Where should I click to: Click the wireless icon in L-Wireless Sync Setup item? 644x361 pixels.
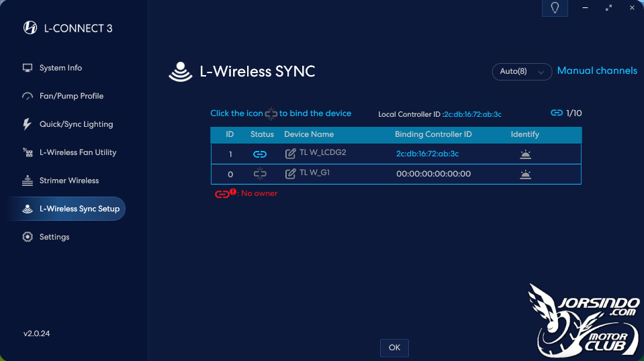[x=28, y=209]
